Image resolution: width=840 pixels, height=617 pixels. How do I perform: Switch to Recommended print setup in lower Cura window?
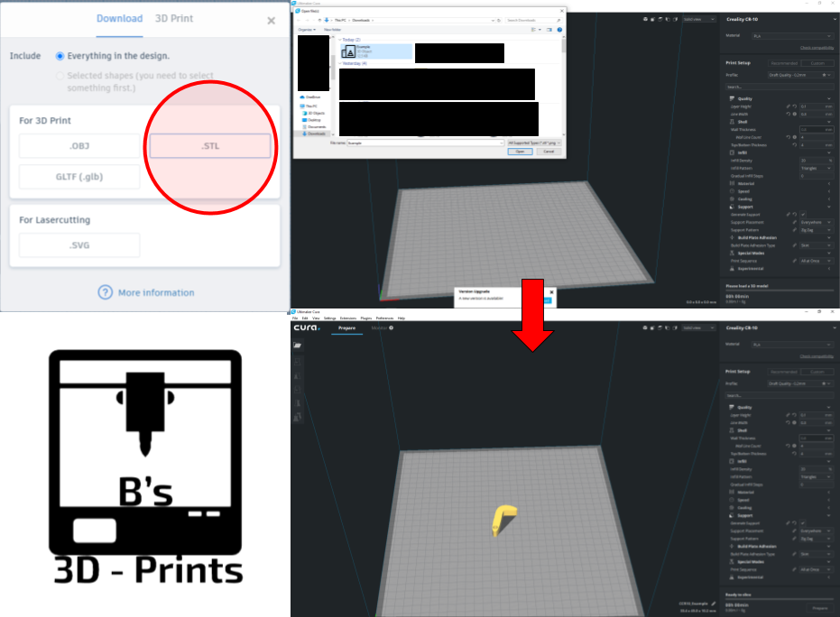[x=783, y=372]
